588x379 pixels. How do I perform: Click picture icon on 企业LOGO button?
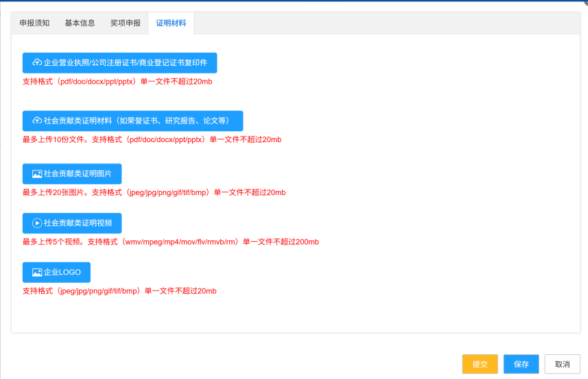(x=37, y=272)
